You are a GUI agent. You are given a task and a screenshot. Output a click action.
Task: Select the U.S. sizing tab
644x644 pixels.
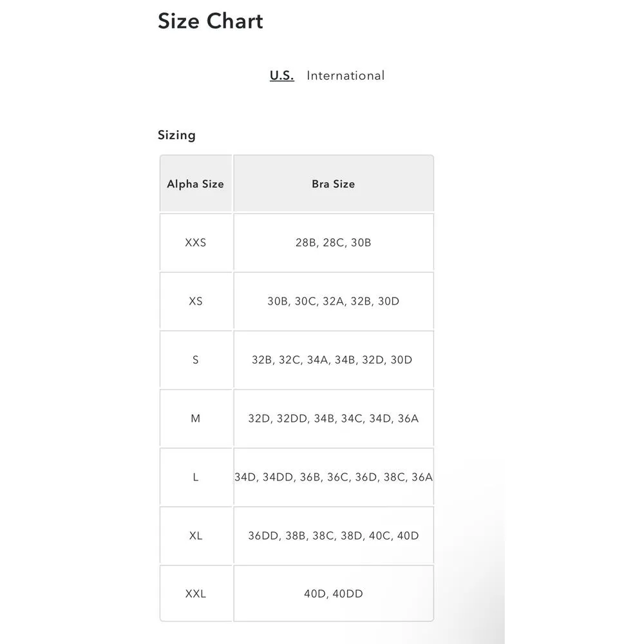281,75
